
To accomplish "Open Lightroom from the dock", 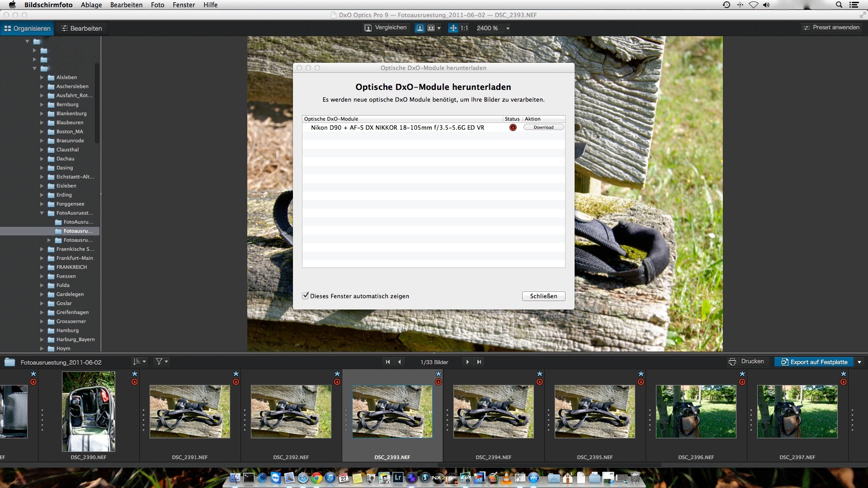I will point(398,477).
